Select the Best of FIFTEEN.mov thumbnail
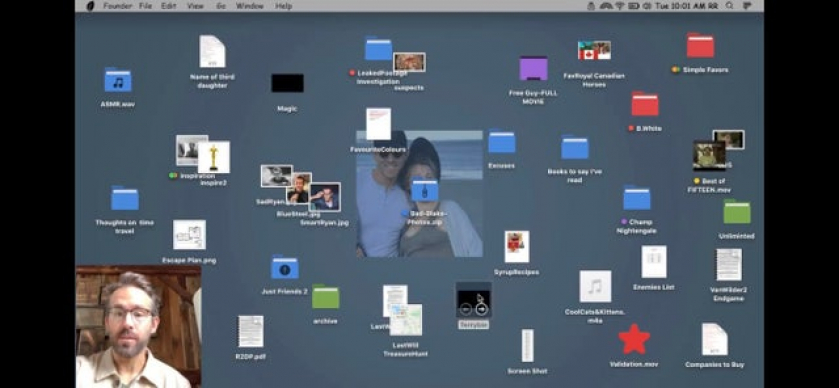Screen dimensions: 839x388 coord(709,155)
